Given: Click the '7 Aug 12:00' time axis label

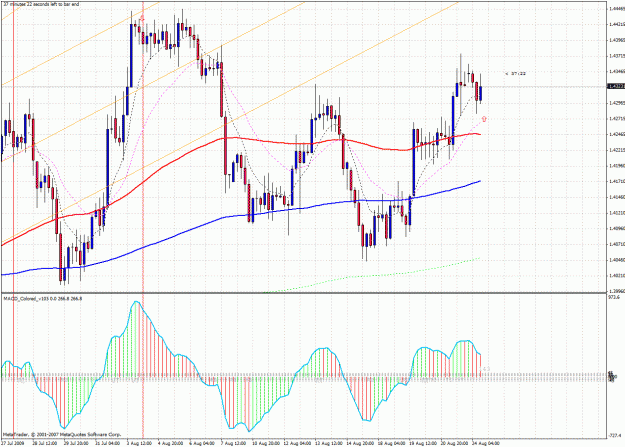Looking at the screenshot, I should (234, 443).
